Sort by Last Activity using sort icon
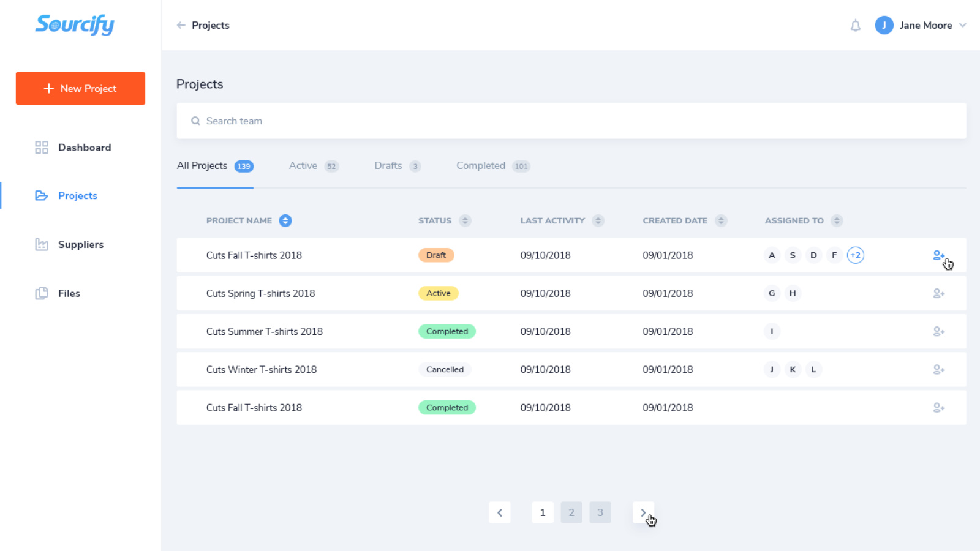Image resolution: width=980 pixels, height=551 pixels. click(598, 220)
